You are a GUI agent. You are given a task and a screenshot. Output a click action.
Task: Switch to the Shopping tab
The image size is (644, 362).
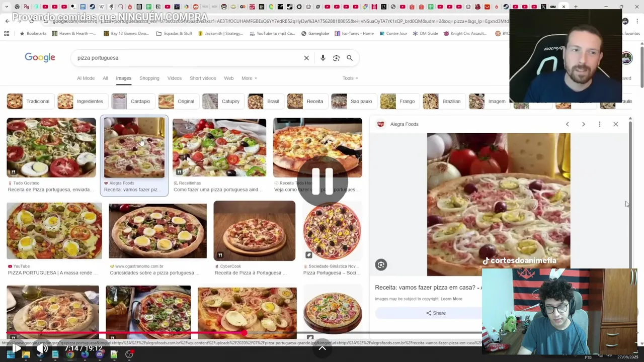149,78
